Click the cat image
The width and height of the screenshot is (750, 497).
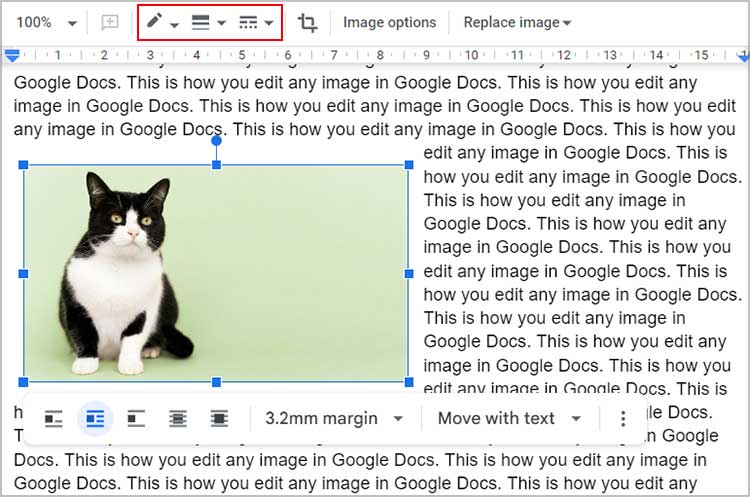coord(216,274)
